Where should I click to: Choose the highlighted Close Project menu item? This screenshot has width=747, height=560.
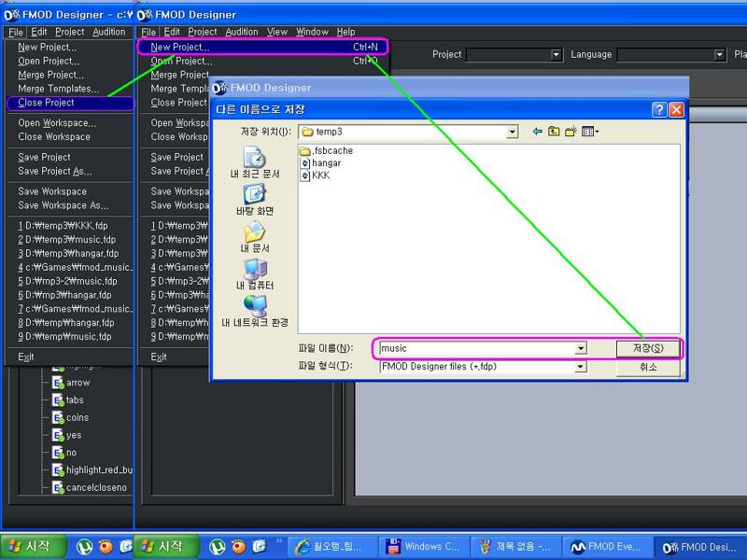point(69,103)
